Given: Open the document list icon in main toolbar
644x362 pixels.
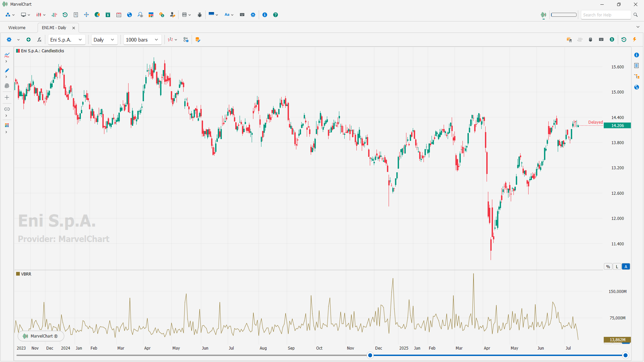Looking at the screenshot, I should coord(76,15).
